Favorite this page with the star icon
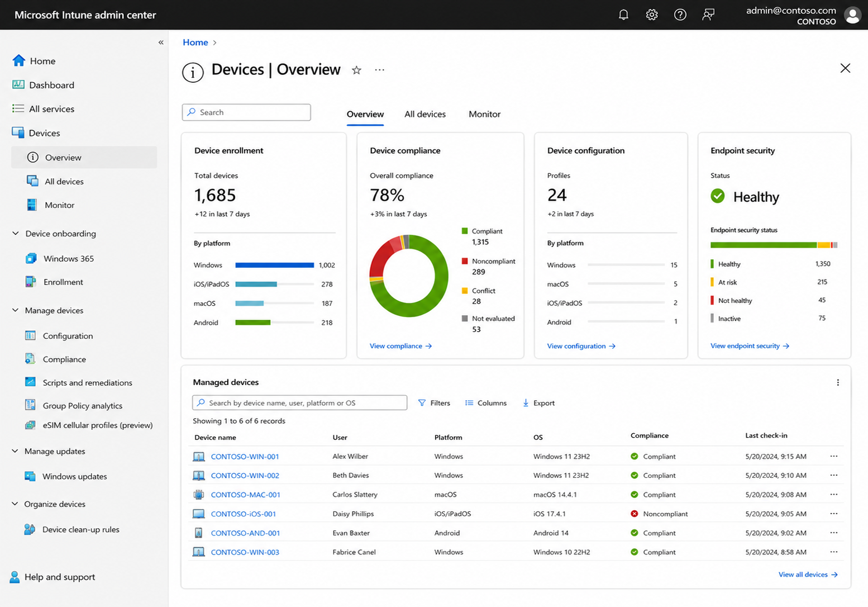The height and width of the screenshot is (607, 868). point(356,70)
